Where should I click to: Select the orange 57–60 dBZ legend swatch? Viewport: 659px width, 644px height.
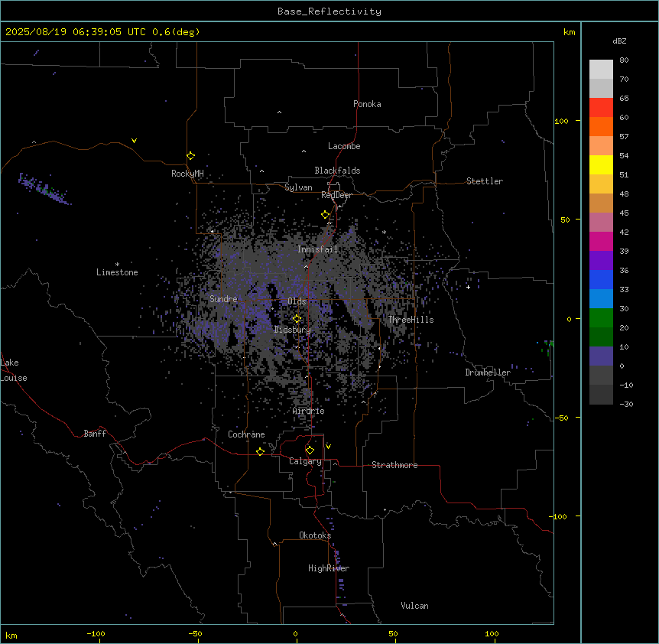click(x=601, y=126)
